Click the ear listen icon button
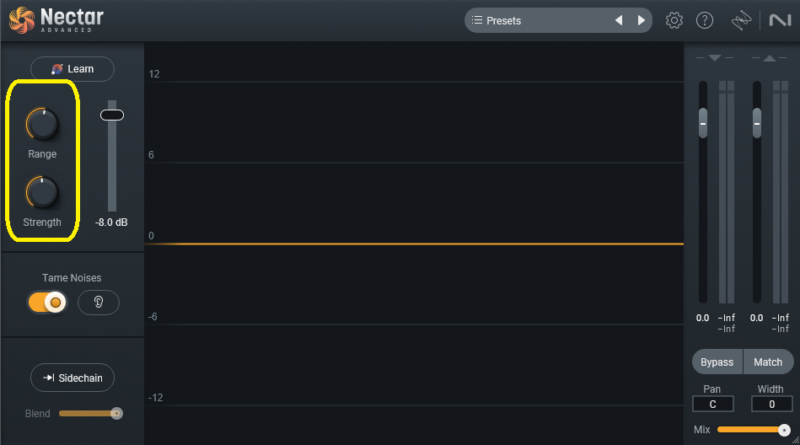800x445 pixels. pos(98,302)
